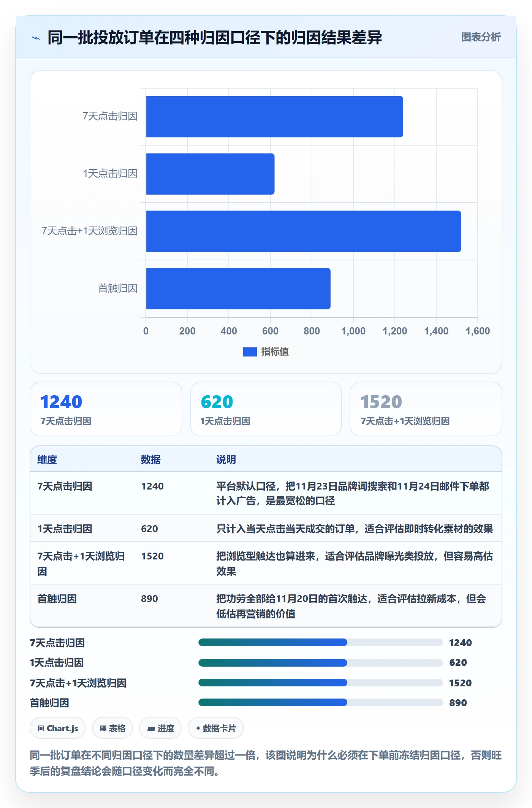Select the 890 table cell
Viewport: 532px width, 808px height.
click(149, 599)
